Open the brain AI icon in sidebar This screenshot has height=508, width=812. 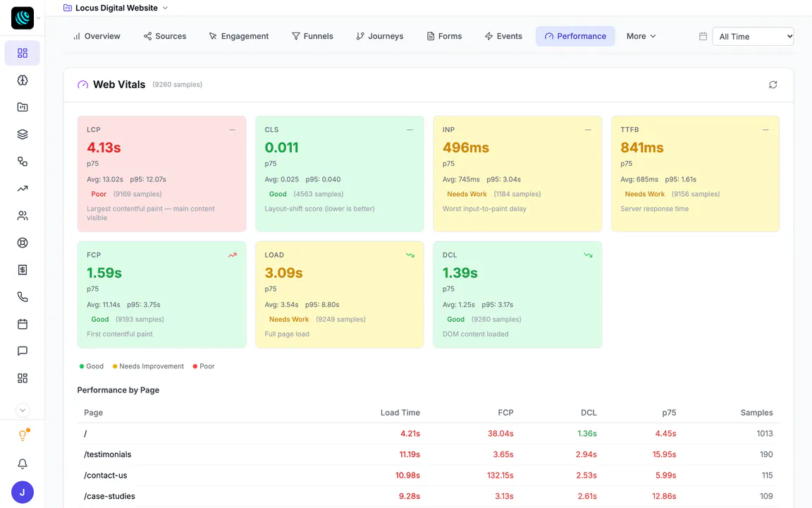click(x=23, y=80)
